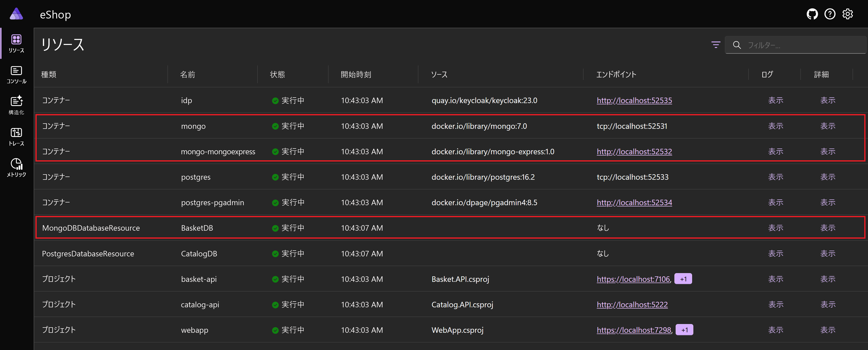Open idp endpoint http://localhost:52535
Screen dimensions: 868x350
[634, 101]
